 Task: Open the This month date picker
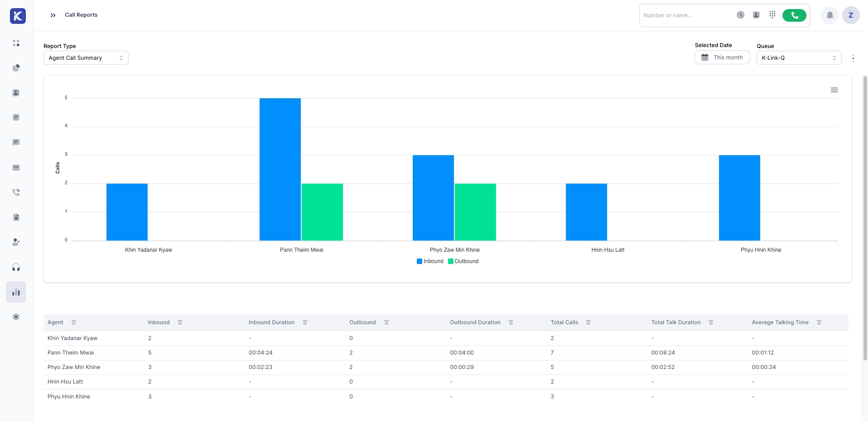(722, 58)
